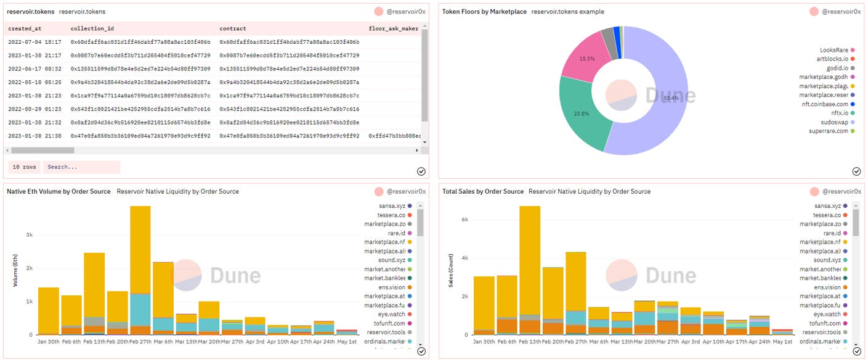Viewport: 868px width, 362px height.
Task: Open 'reservoir.tokens example' query link
Action: [x=567, y=12]
